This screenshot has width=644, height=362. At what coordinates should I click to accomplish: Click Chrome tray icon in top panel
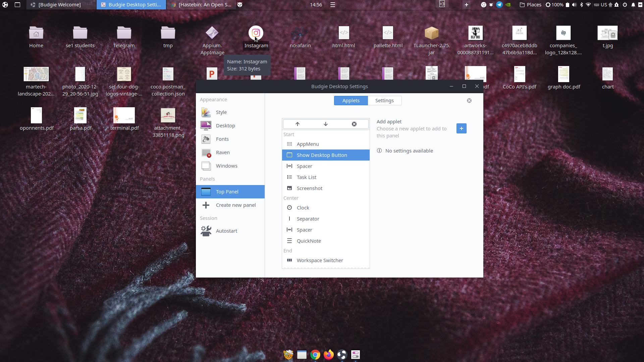click(484, 5)
